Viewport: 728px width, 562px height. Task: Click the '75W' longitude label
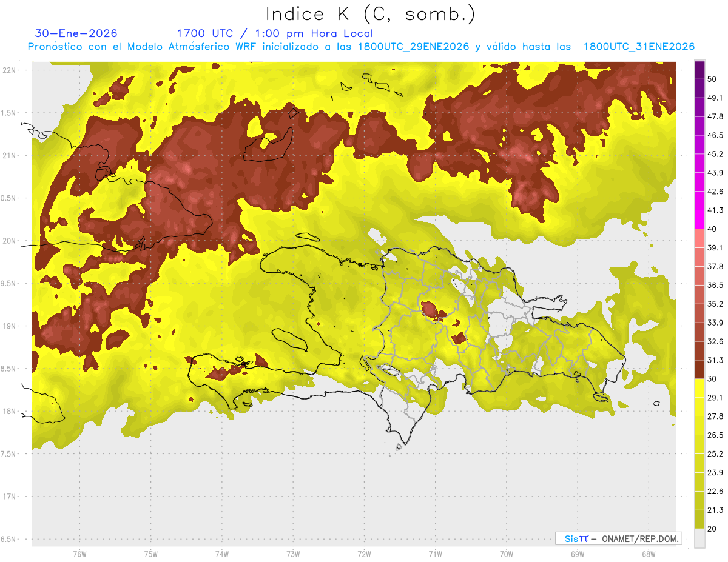coord(150,554)
